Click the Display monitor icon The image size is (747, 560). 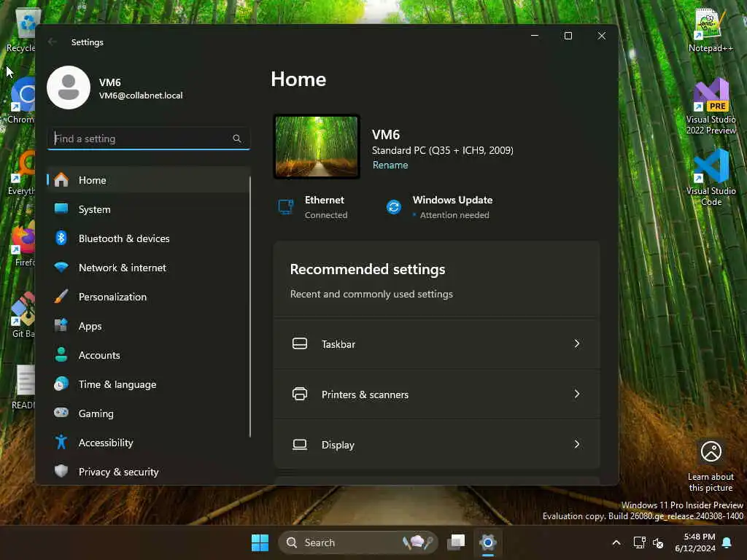point(300,444)
